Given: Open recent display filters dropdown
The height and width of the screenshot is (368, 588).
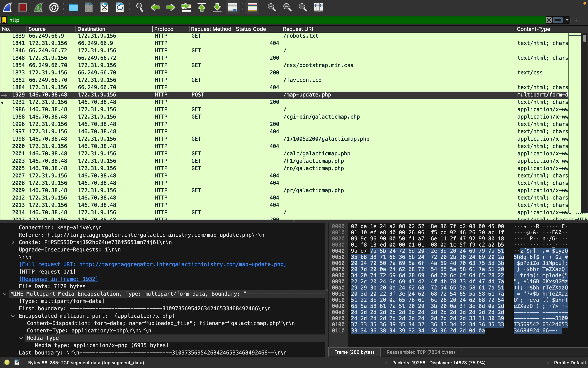Looking at the screenshot, I should tap(567, 20).
